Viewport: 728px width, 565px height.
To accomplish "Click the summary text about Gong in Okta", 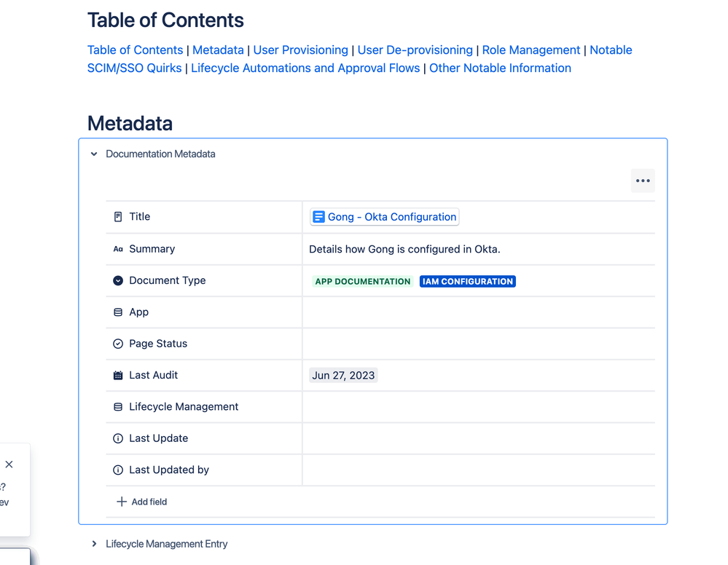I will [x=404, y=249].
